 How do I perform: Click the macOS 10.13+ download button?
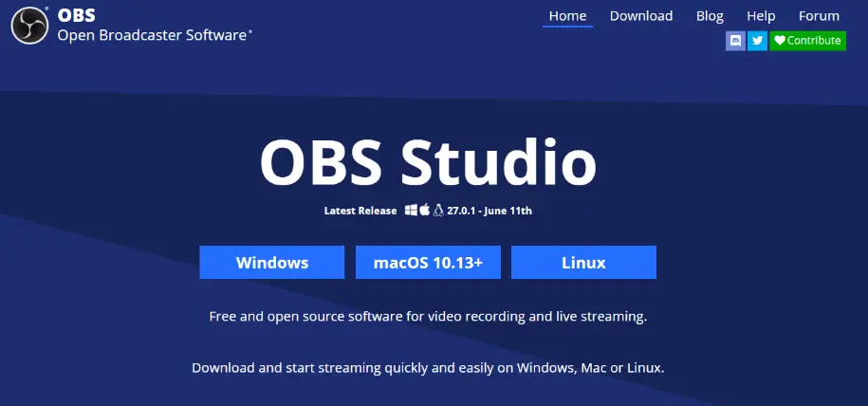(x=428, y=262)
